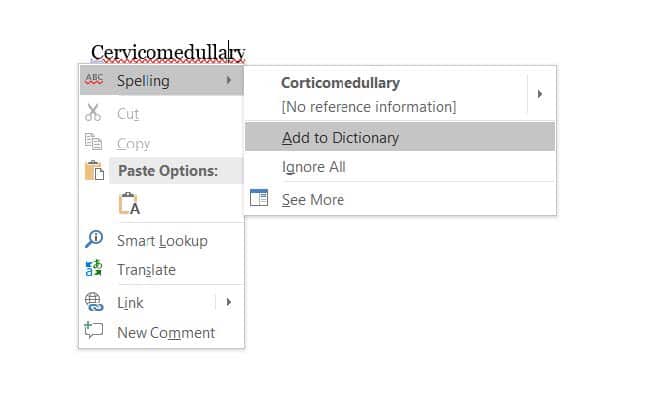Click the Spelling ABC icon
This screenshot has height=403, width=655.
point(94,79)
